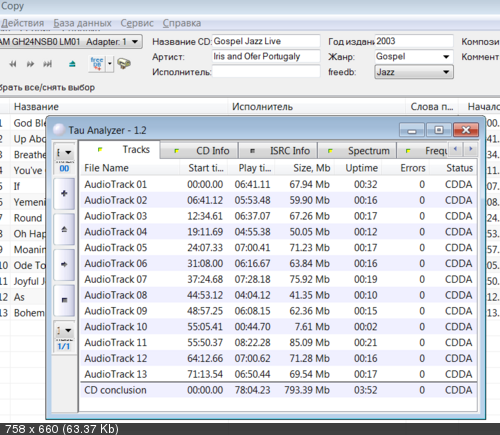This screenshot has width=500, height=435.
Task: Click the eject icon in Tau Analyzer sidebar
Action: click(64, 229)
